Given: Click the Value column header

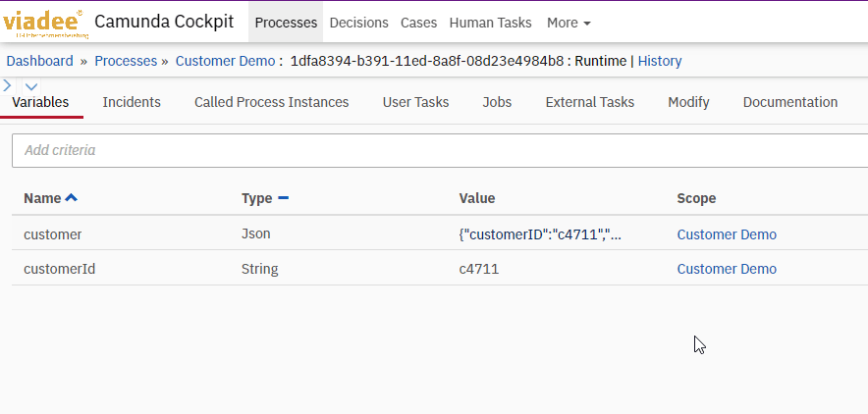Looking at the screenshot, I should [x=476, y=198].
